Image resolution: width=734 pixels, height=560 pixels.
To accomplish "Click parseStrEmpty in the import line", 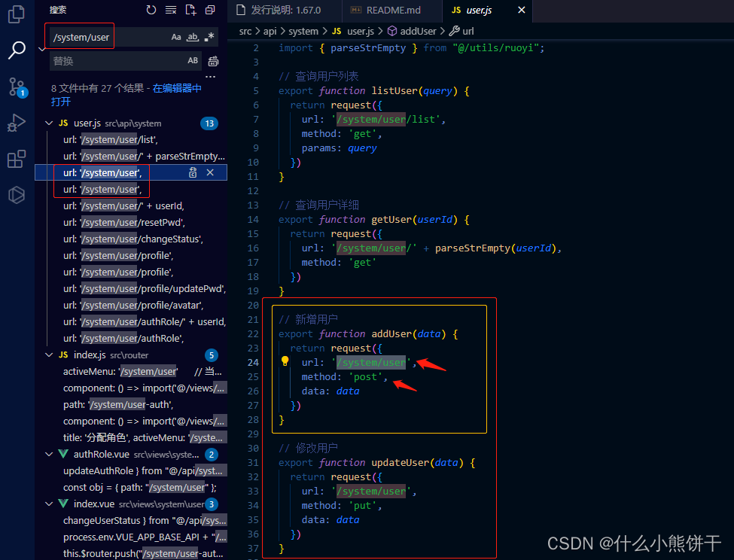I will pyautogui.click(x=368, y=48).
